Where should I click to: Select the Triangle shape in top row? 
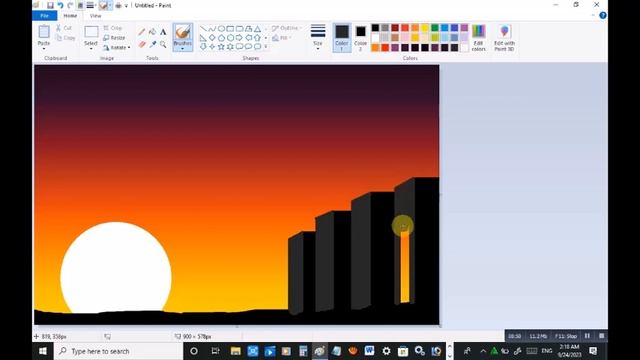click(x=257, y=29)
